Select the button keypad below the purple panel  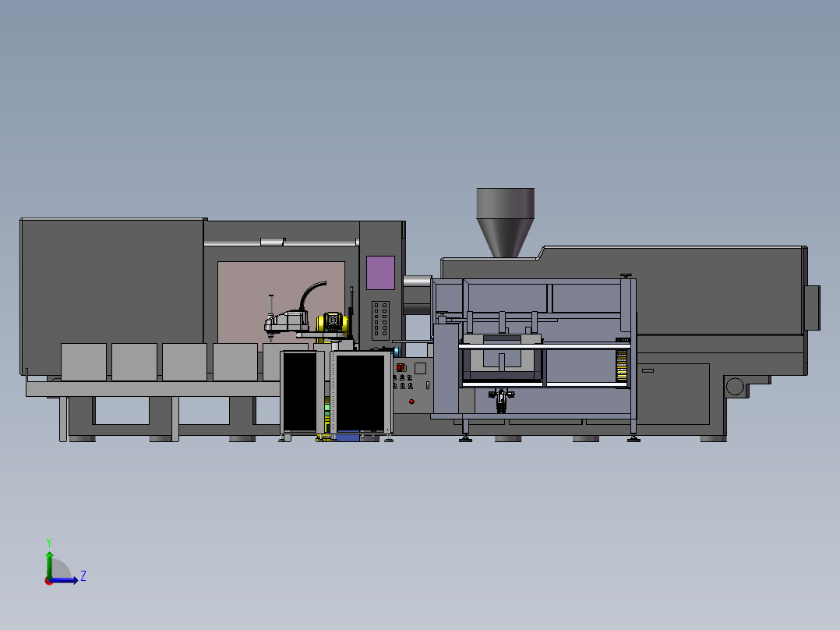[x=380, y=320]
